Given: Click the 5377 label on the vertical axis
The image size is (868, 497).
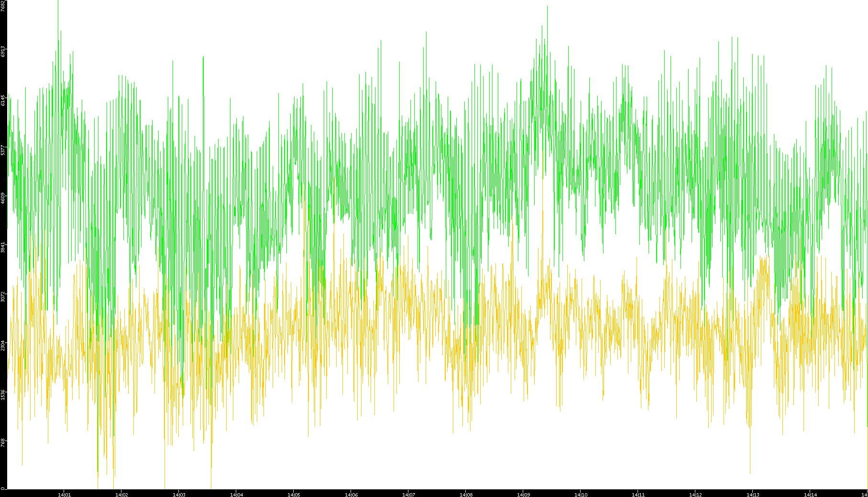Looking at the screenshot, I should point(3,150).
